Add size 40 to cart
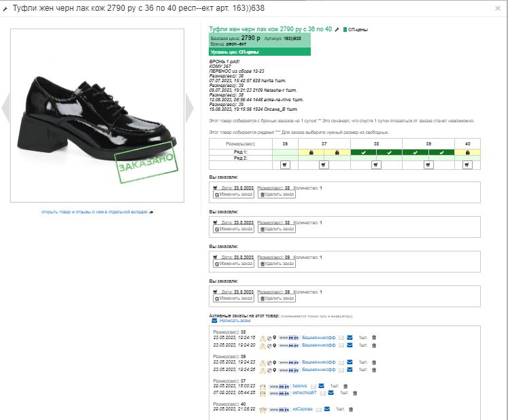 click(x=467, y=165)
